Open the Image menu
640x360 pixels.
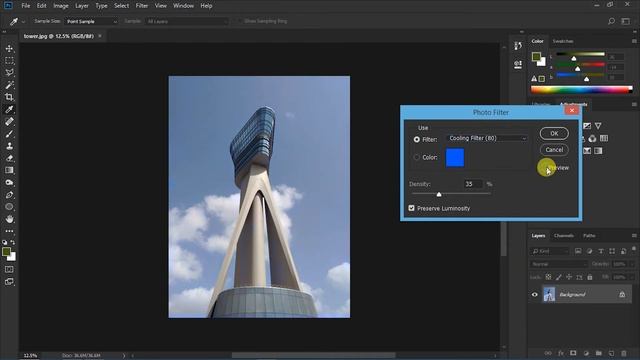61,6
